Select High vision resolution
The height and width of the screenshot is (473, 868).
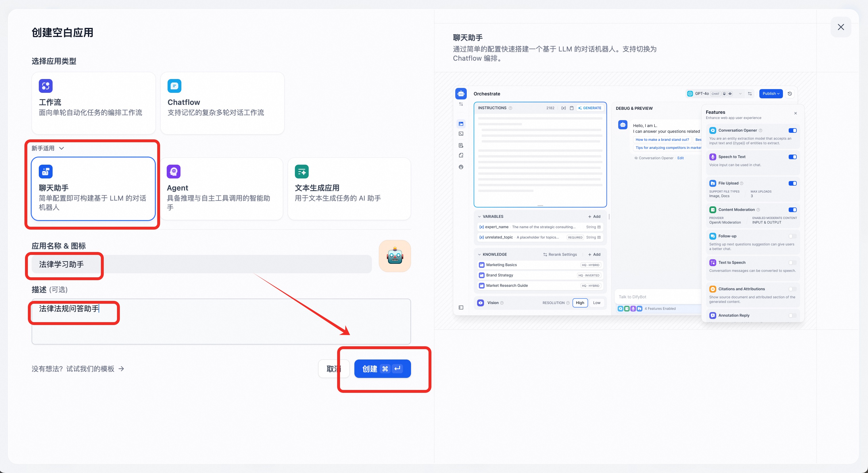pos(580,303)
